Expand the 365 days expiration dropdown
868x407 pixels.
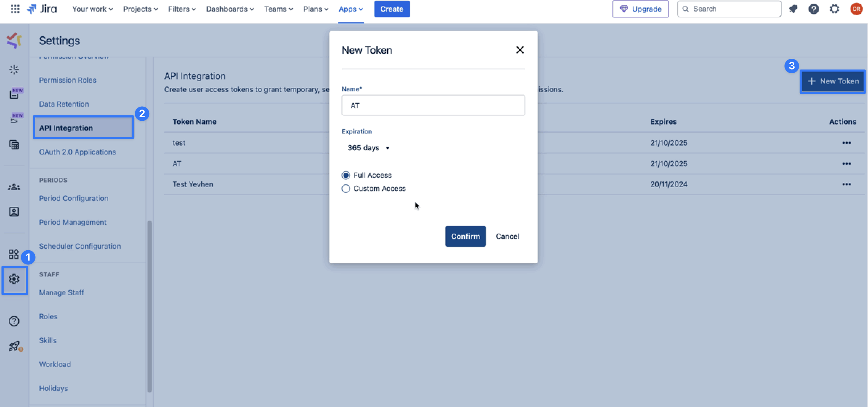368,148
